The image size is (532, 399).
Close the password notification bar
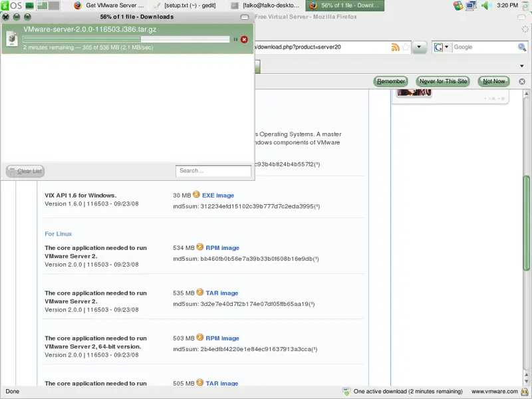522,81
